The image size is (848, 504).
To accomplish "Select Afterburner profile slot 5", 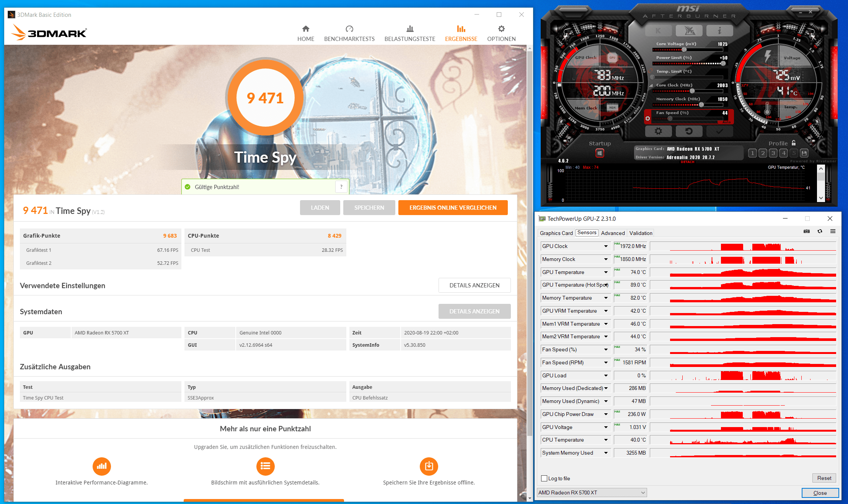I will pyautogui.click(x=794, y=153).
